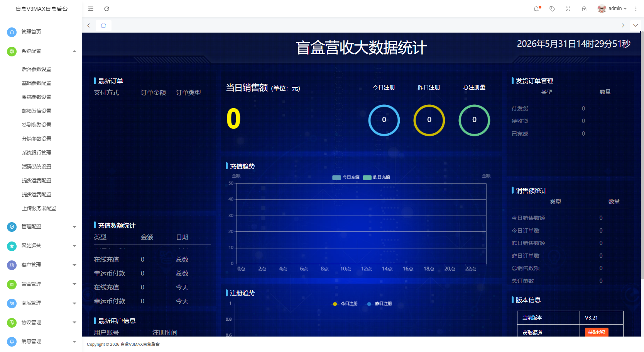Click 管理首页 sidebar icon
Viewport: 644px width, 352px height.
click(12, 32)
